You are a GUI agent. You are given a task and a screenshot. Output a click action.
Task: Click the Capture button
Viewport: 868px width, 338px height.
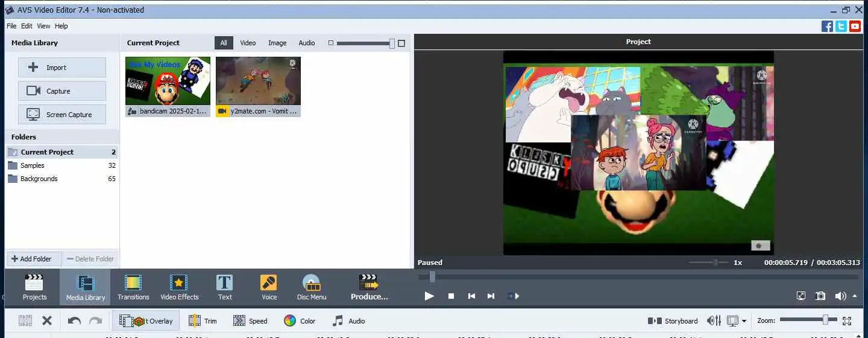click(x=62, y=91)
